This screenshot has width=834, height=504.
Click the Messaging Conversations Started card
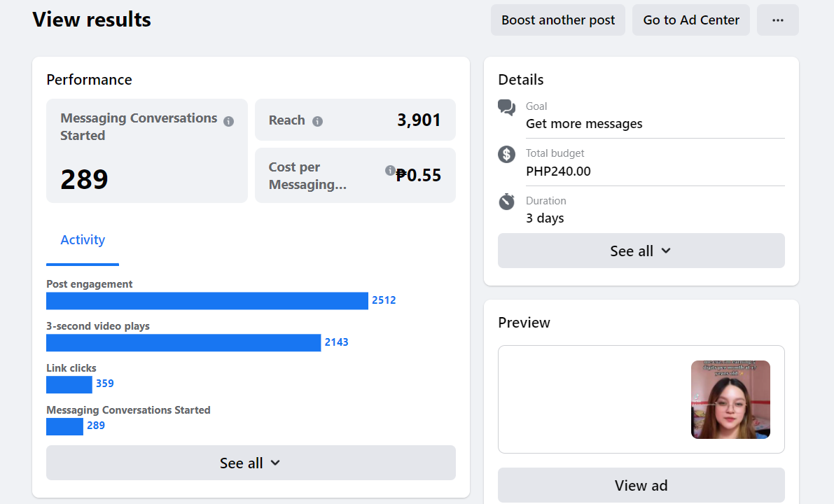pos(146,150)
